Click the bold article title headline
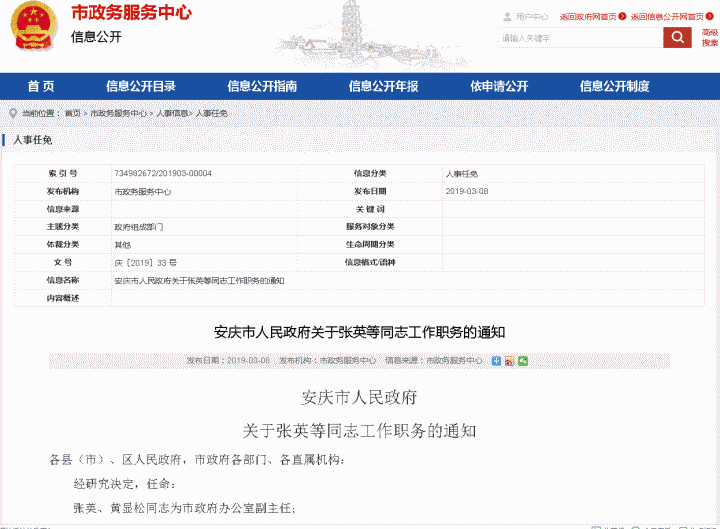Image resolution: width=720 pixels, height=529 pixels. point(360,332)
